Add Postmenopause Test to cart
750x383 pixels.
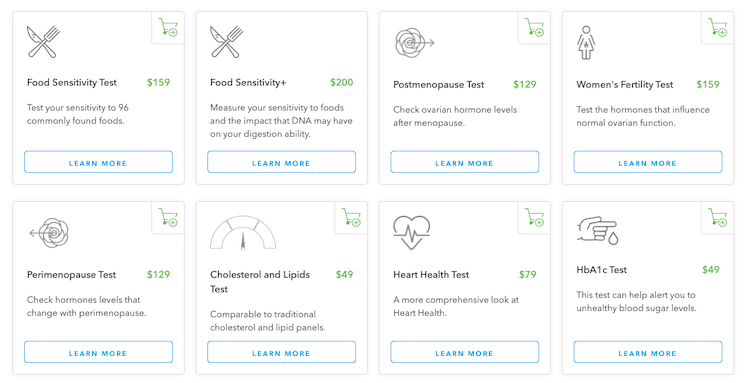(x=534, y=27)
